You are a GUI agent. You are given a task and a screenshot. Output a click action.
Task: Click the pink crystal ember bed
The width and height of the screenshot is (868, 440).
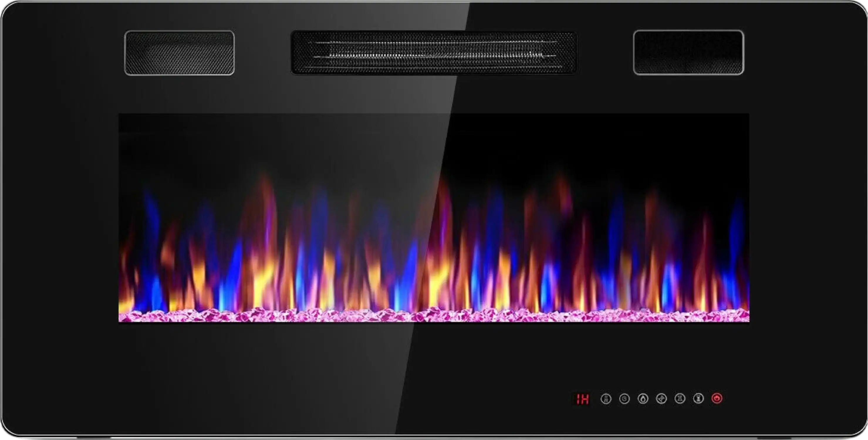(434, 315)
